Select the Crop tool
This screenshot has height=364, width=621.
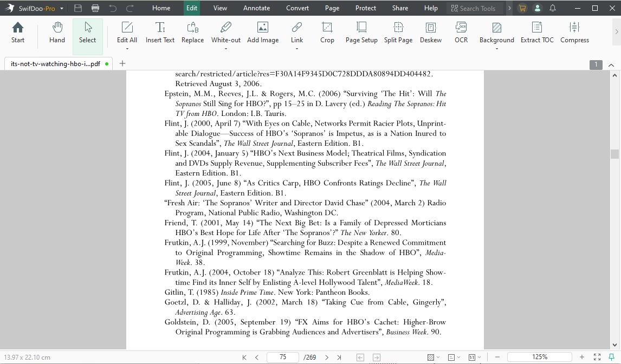pos(327,33)
